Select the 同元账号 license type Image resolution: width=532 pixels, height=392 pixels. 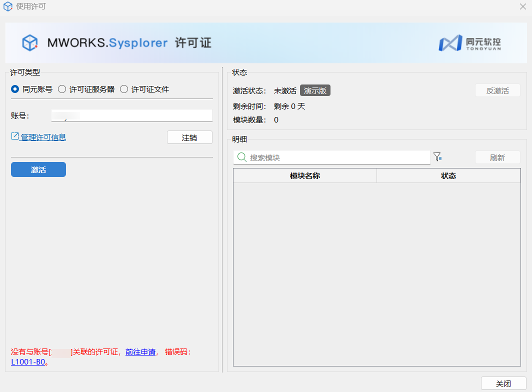[15, 89]
